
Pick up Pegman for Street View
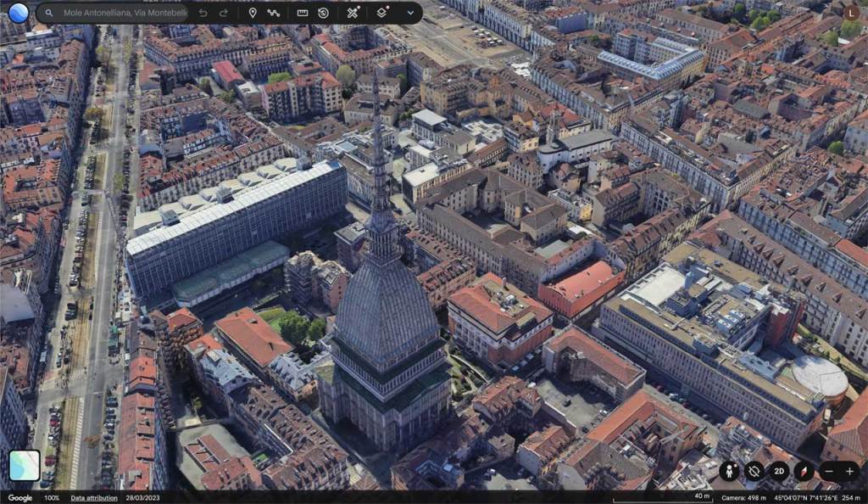tap(730, 471)
